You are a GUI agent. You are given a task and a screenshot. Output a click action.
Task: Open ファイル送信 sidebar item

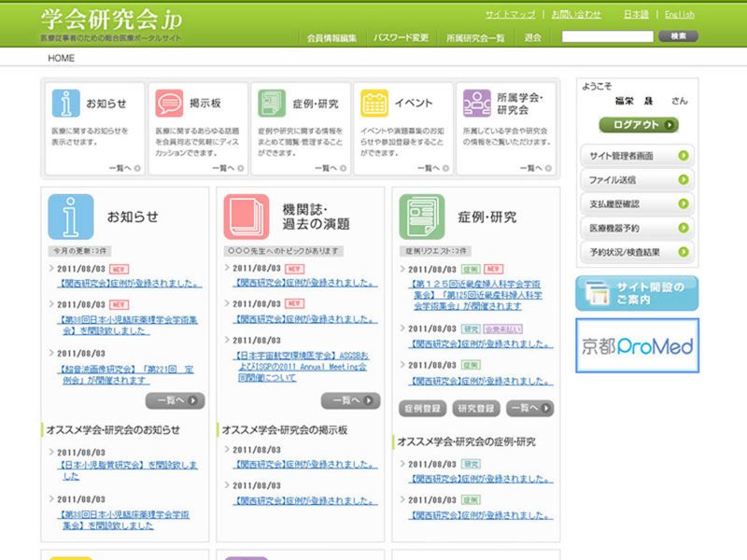click(637, 179)
